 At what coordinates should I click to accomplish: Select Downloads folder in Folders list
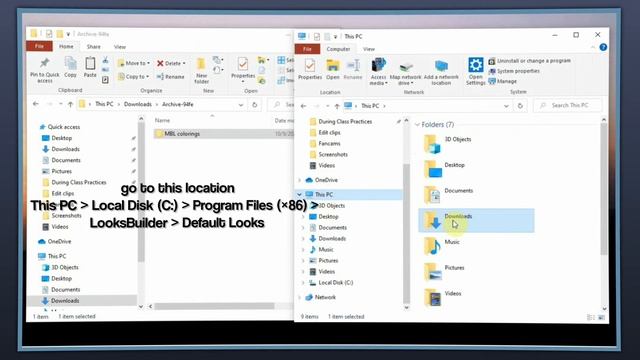point(476,221)
